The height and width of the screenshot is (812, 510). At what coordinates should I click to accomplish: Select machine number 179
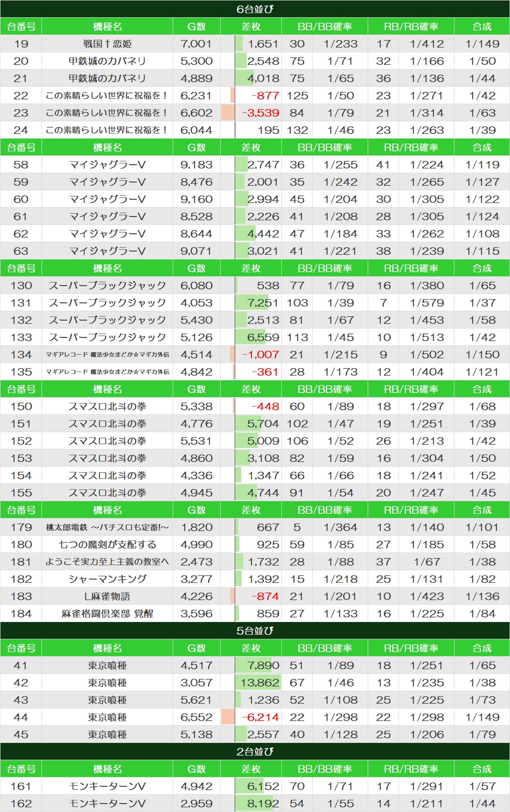[21, 527]
